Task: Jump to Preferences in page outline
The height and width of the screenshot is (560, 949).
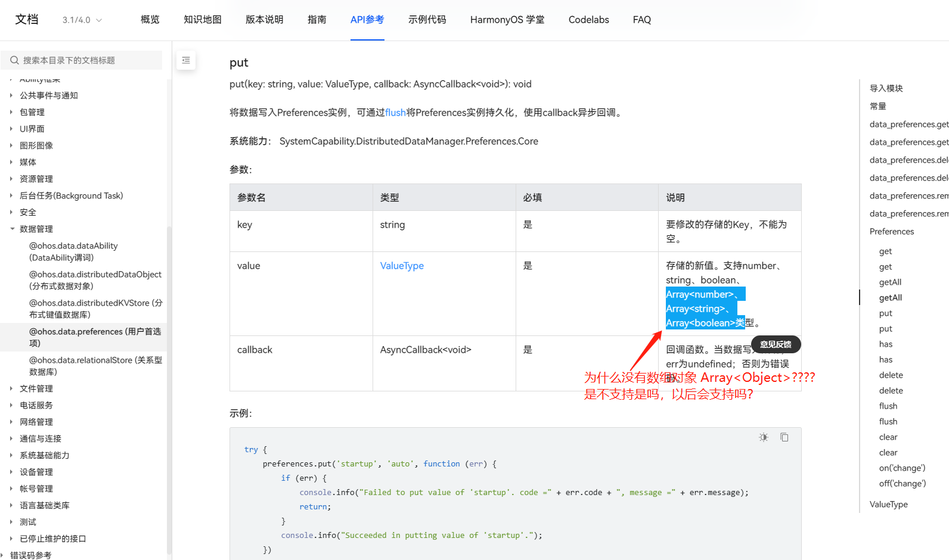Action: [x=892, y=231]
